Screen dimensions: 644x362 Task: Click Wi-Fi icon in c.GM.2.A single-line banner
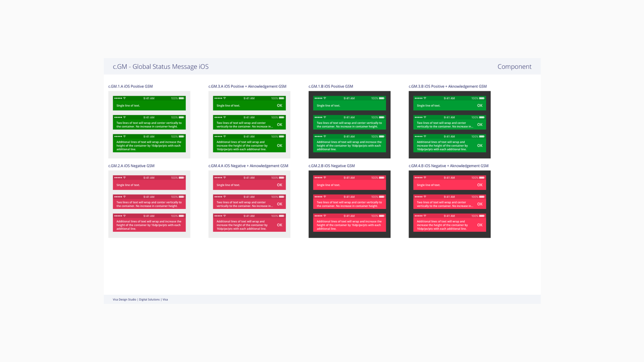tap(124, 178)
